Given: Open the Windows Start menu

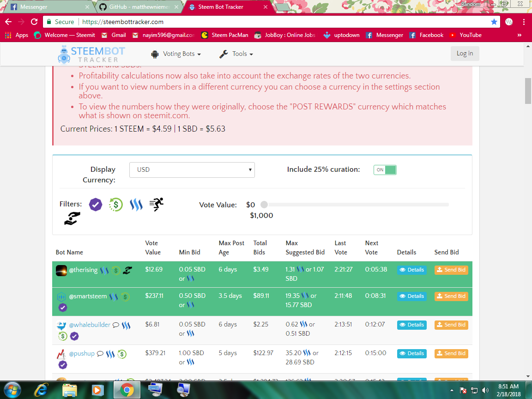Looking at the screenshot, I should coord(12,390).
